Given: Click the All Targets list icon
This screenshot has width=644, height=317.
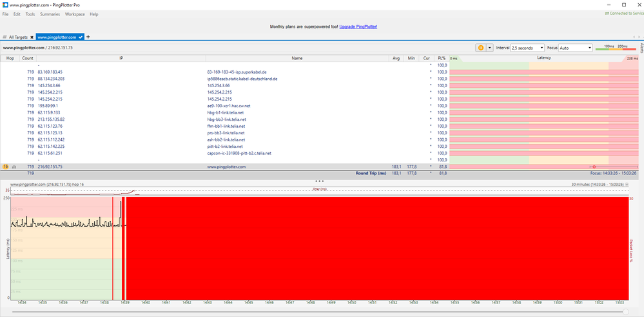Looking at the screenshot, I should (x=5, y=37).
